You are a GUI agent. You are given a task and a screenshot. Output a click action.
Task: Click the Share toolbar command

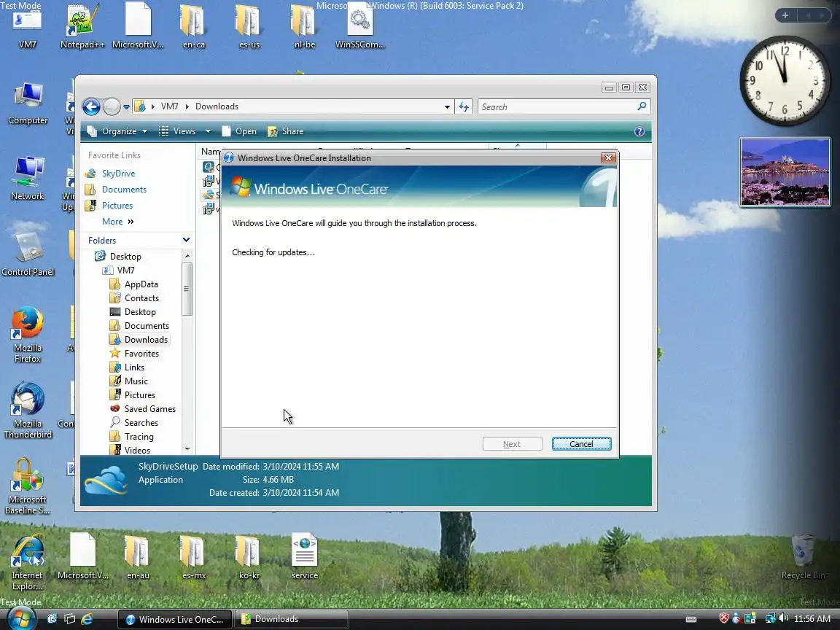point(286,131)
